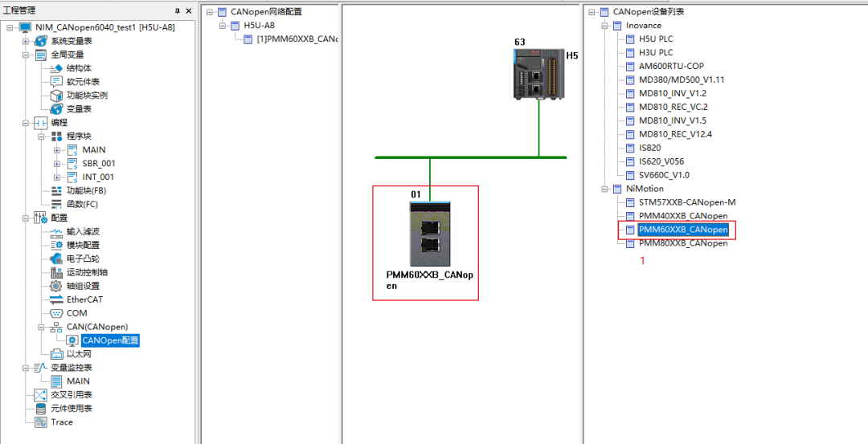Pin the 工程管理 panel

click(178, 10)
